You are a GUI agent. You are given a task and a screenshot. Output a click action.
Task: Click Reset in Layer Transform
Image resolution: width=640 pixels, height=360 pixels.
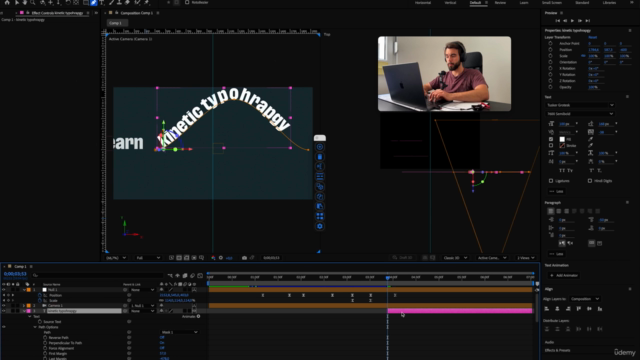(x=593, y=37)
